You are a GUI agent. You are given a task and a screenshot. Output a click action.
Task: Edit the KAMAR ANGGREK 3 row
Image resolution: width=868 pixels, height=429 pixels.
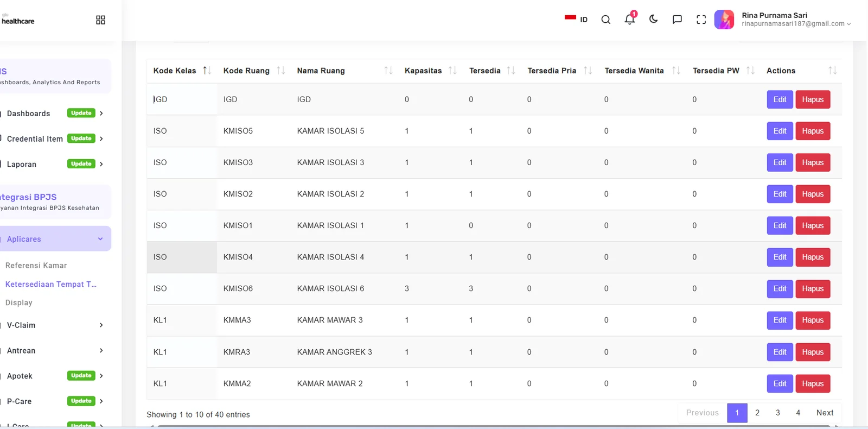(780, 352)
